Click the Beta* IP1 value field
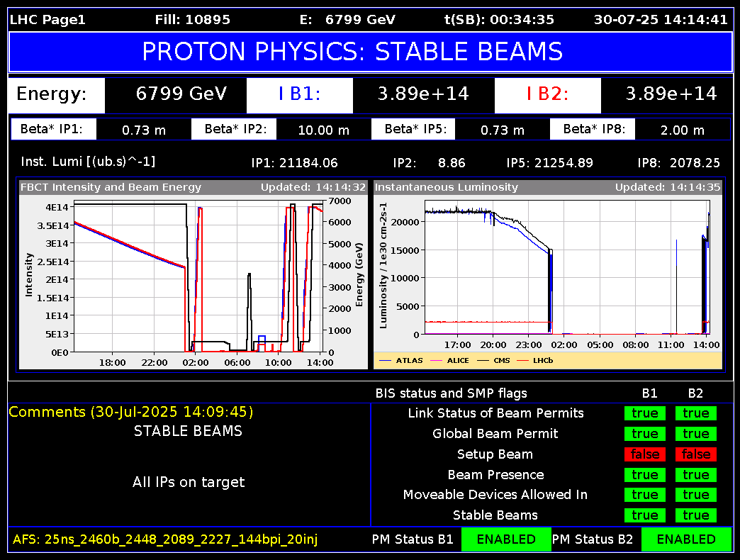 click(144, 130)
